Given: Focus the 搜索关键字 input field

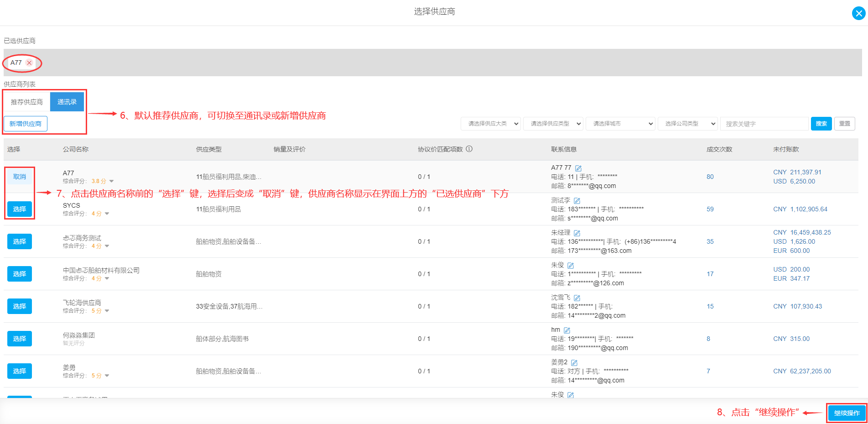Looking at the screenshot, I should [x=764, y=124].
